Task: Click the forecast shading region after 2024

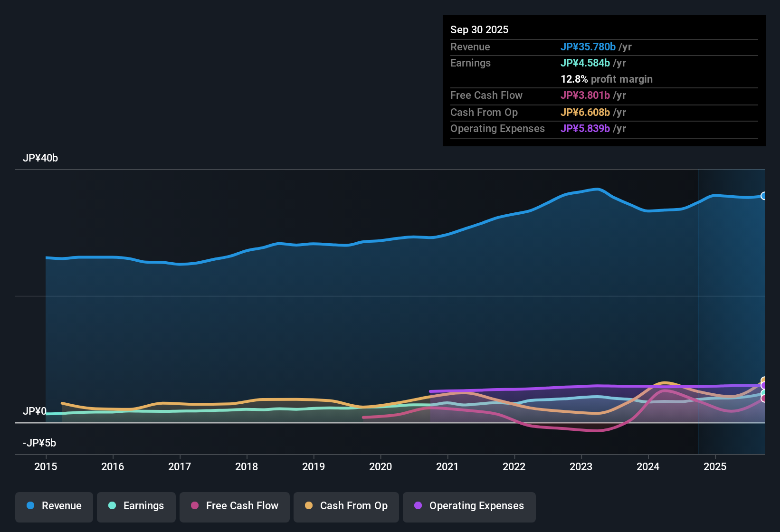Action: coord(732,309)
